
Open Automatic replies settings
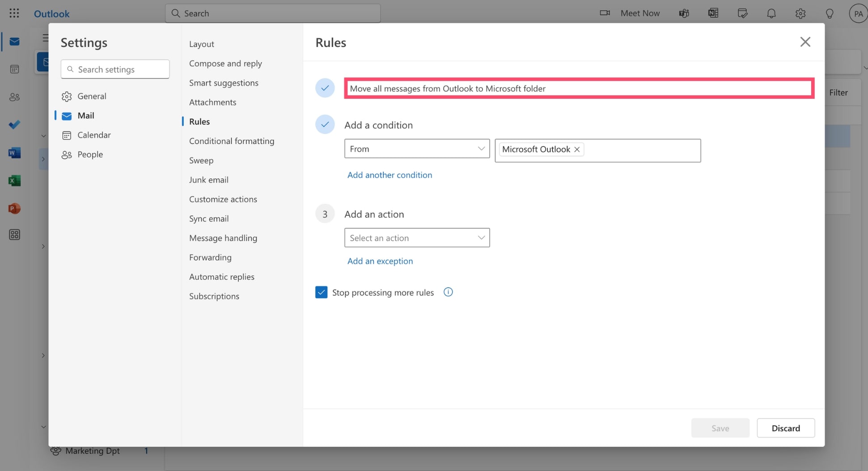pos(221,277)
